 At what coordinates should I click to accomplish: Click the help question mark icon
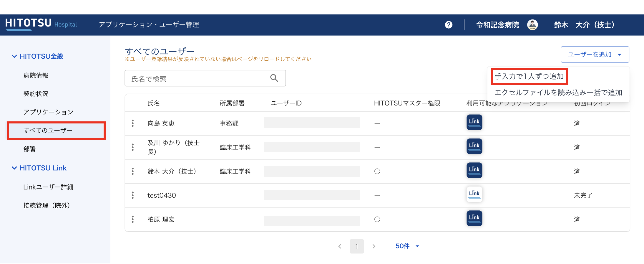pyautogui.click(x=449, y=25)
